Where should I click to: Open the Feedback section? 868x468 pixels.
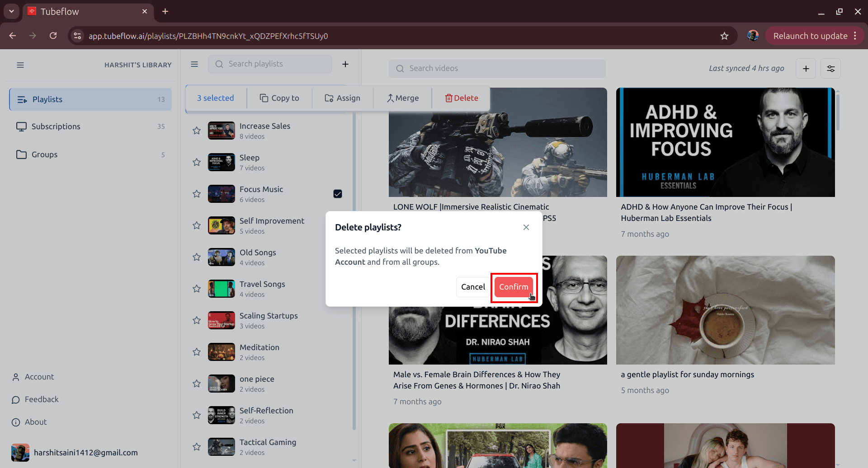(x=41, y=399)
